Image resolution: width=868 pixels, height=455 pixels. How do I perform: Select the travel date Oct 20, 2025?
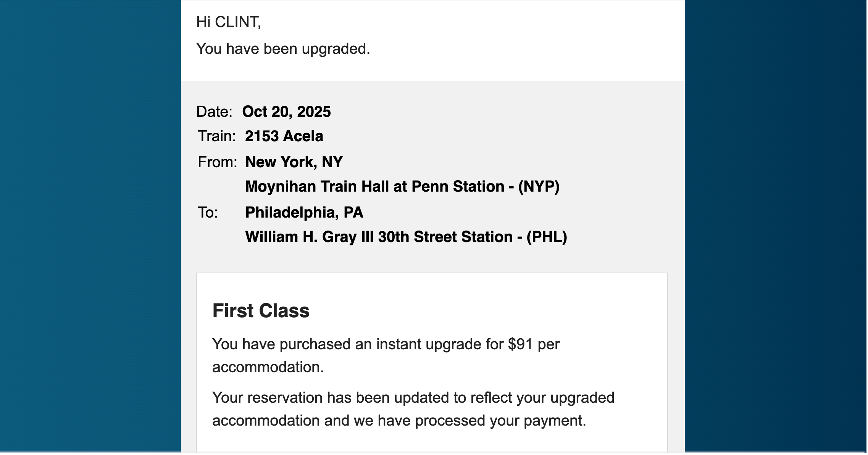click(286, 112)
